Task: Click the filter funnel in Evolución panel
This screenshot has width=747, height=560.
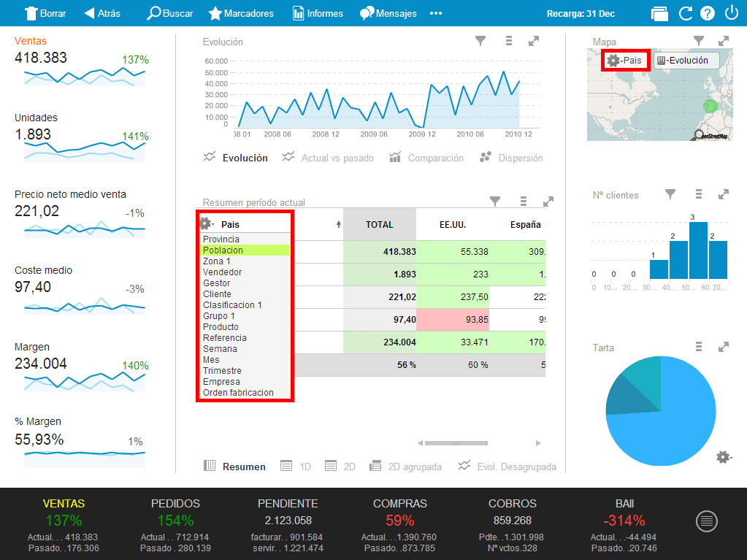Action: pyautogui.click(x=480, y=42)
